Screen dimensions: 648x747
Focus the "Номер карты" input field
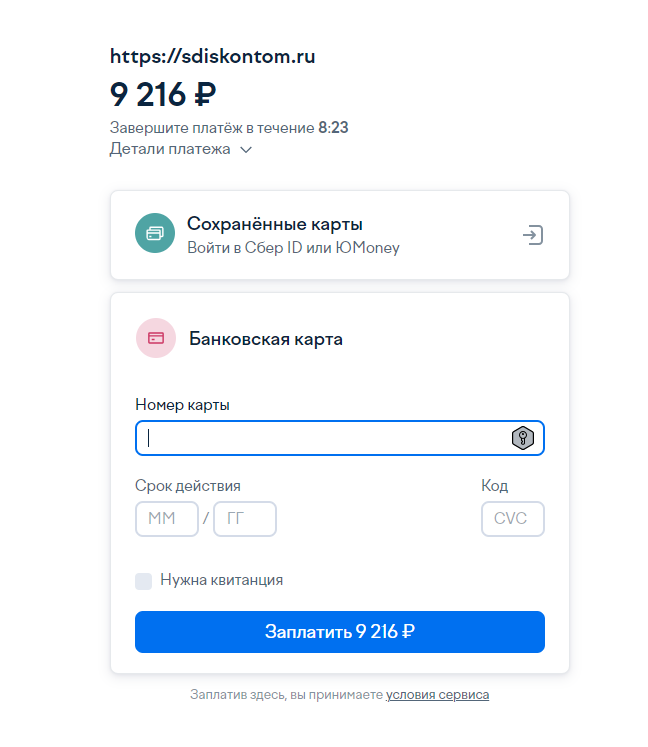pyautogui.click(x=320, y=438)
